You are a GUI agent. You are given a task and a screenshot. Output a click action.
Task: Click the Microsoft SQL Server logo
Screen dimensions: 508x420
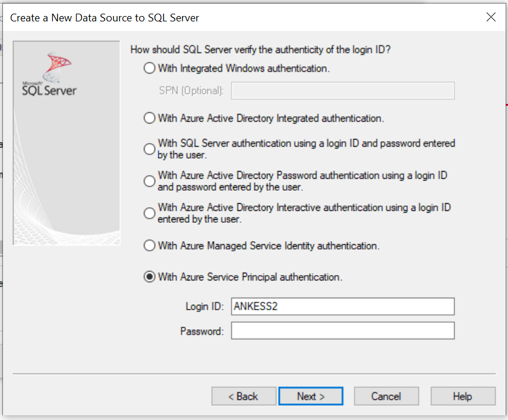(x=50, y=74)
